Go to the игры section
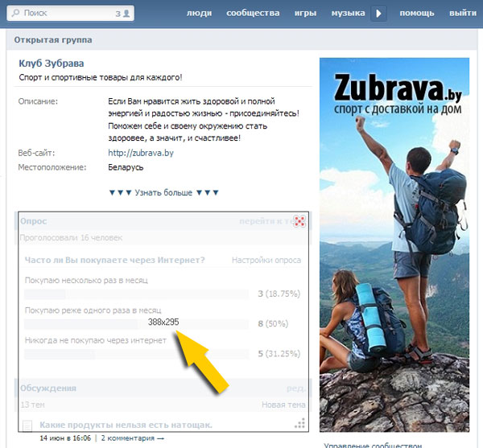 (305, 14)
